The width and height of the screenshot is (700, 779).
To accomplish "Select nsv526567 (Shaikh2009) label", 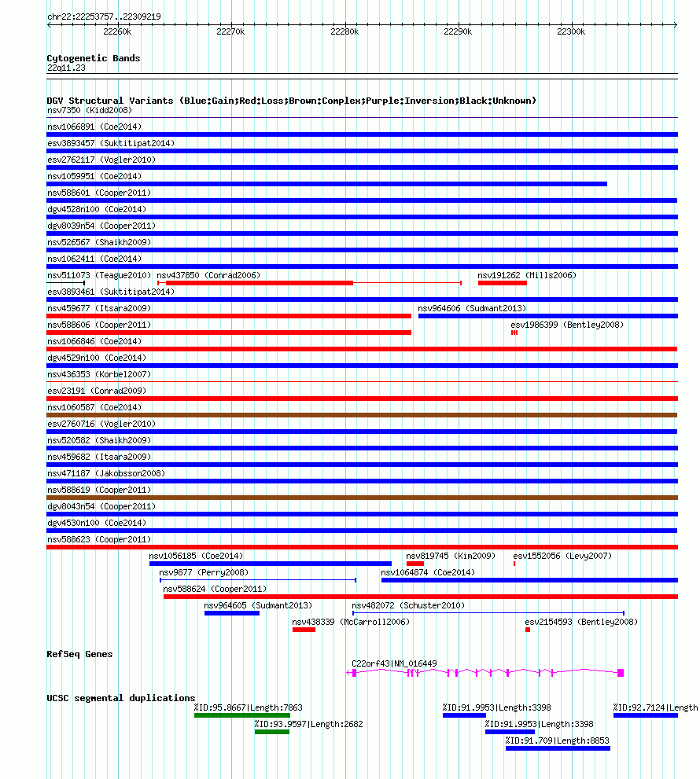I will 99,242.
